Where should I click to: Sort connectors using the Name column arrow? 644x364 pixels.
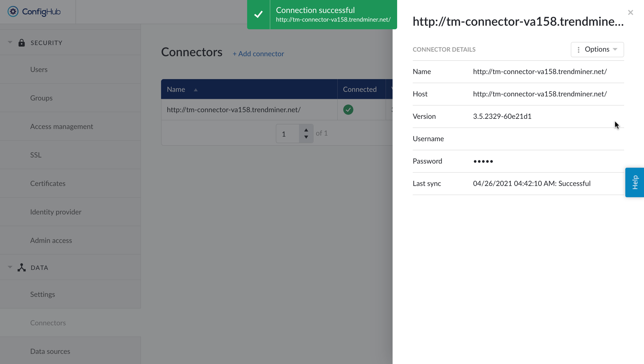[x=196, y=90]
